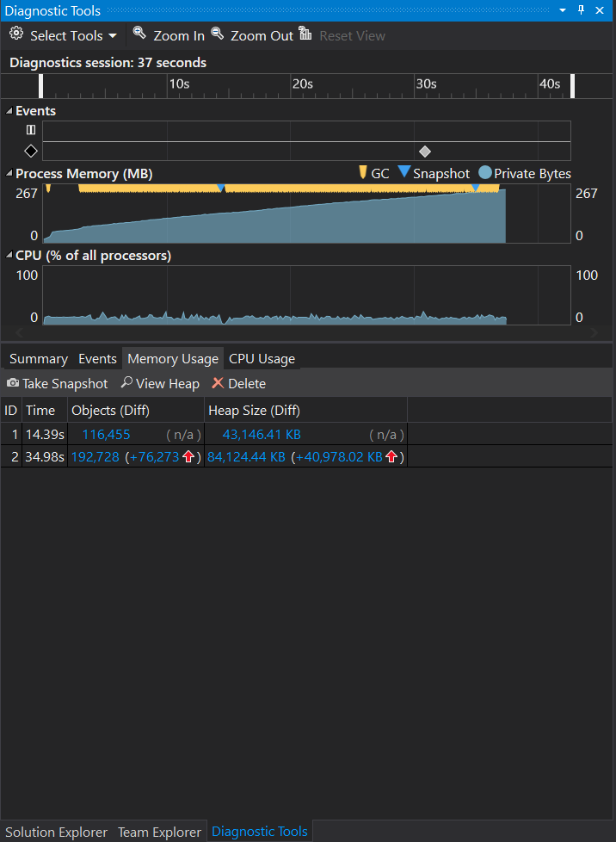Image resolution: width=616 pixels, height=842 pixels.
Task: Switch to Solution Explorer tab
Action: pyautogui.click(x=56, y=832)
